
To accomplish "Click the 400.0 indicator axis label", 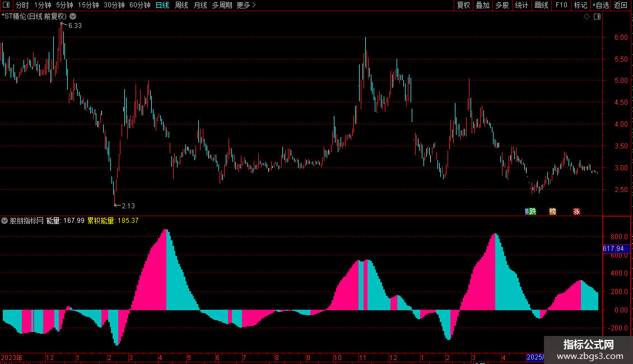I will point(619,273).
